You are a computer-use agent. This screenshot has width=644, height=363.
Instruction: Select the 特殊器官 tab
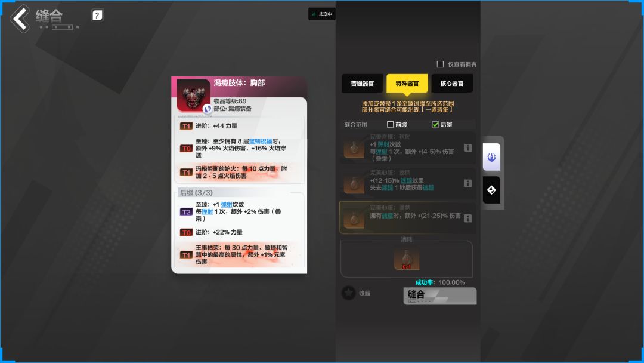(407, 84)
